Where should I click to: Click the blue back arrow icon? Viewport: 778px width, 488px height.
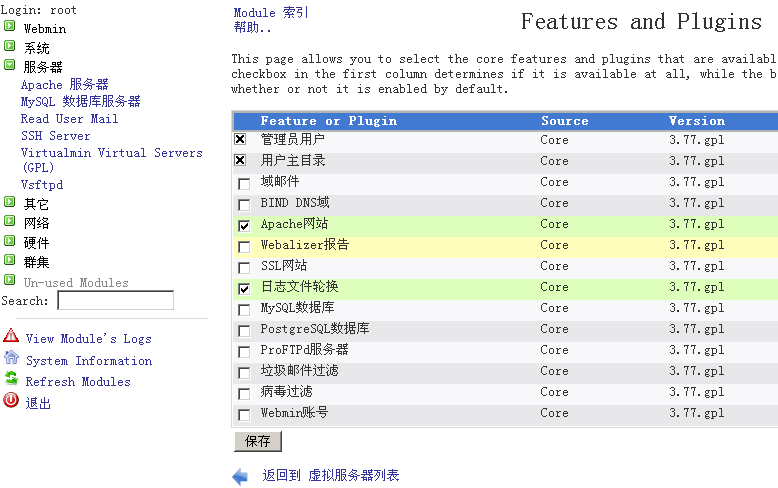pos(240,476)
